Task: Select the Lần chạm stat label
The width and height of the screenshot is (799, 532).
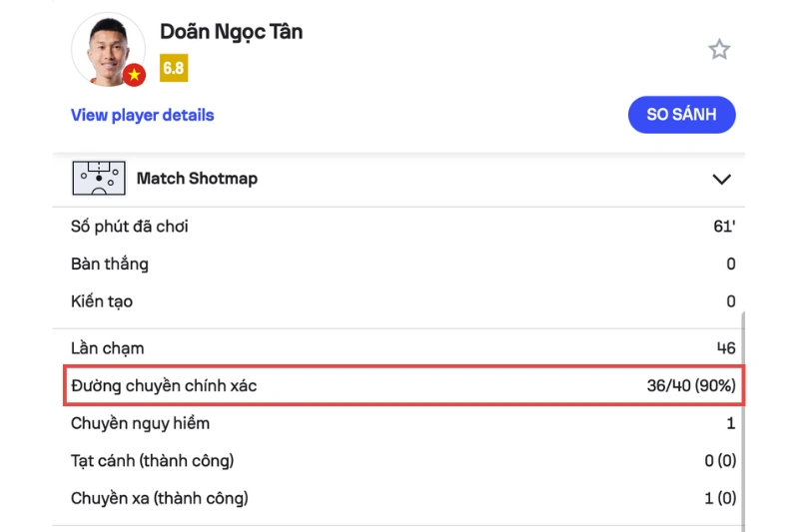Action: (108, 348)
